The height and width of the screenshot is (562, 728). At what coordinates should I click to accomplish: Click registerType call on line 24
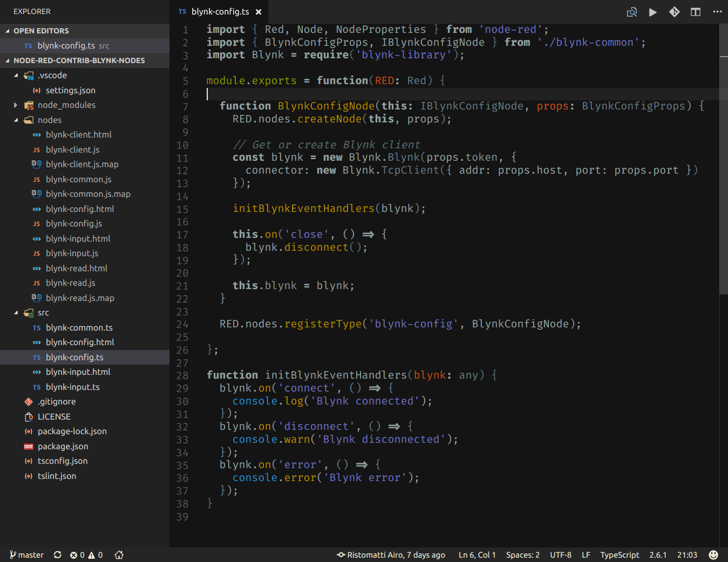click(x=323, y=324)
